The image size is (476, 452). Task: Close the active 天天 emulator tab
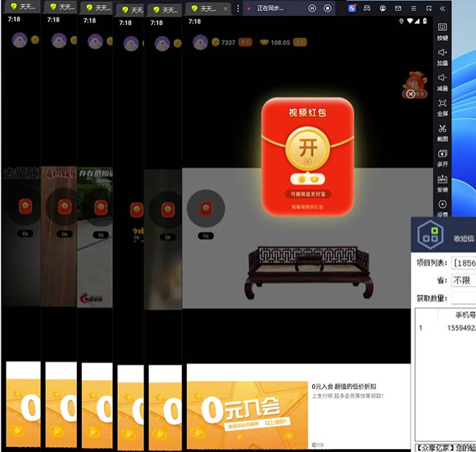[x=225, y=9]
